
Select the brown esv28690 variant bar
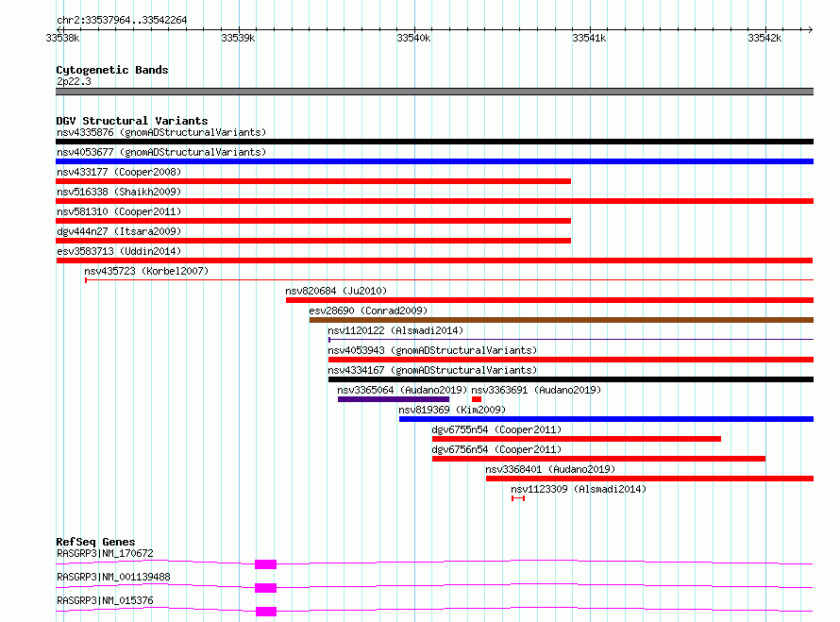562,320
